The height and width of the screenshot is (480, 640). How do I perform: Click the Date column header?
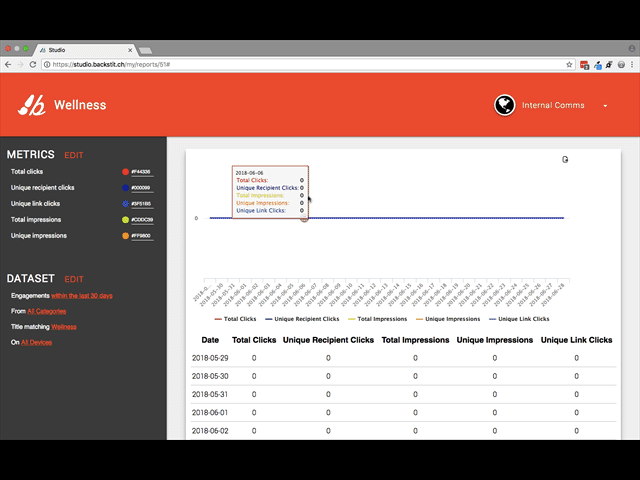[x=210, y=340]
